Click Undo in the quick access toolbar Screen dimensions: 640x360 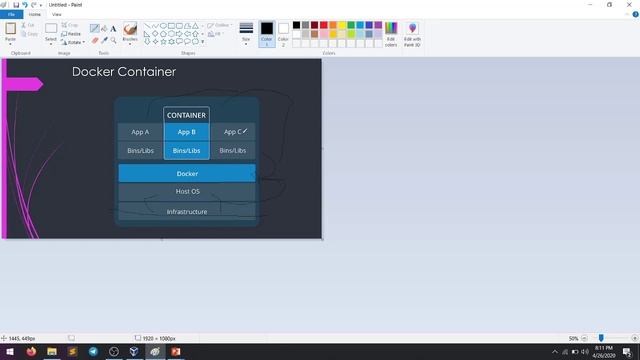point(24,5)
